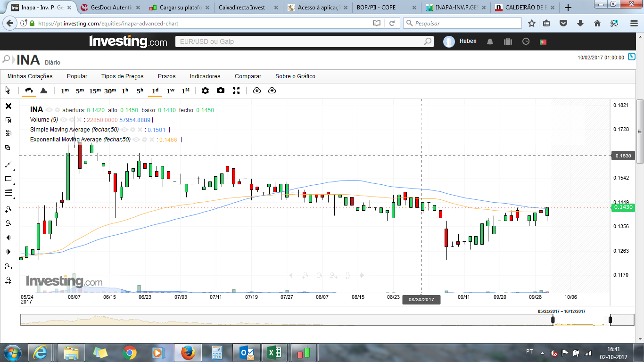This screenshot has width=644, height=362.
Task: Switch to the Caixadirecta Invest browser tab
Action: (242, 8)
